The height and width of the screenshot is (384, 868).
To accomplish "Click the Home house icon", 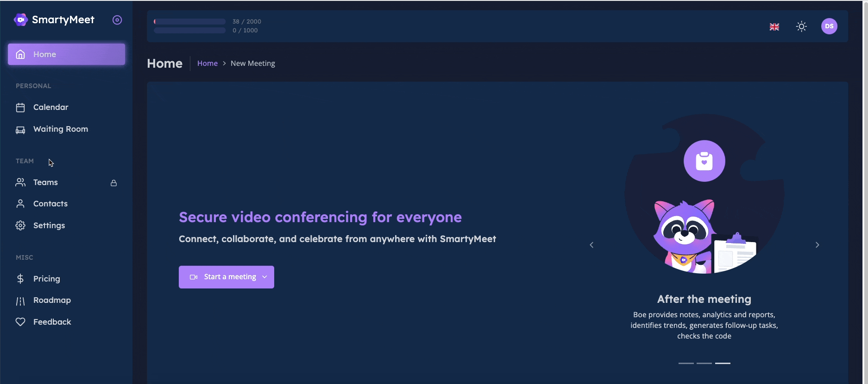I will point(20,54).
